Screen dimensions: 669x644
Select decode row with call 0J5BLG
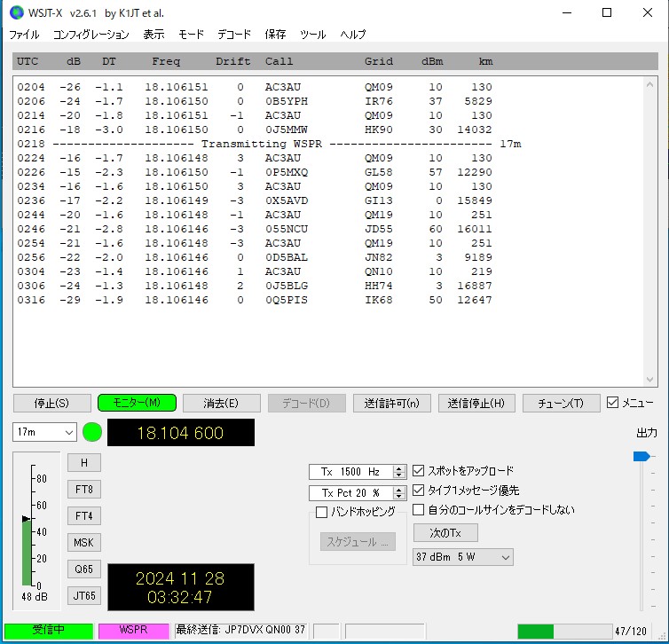pos(255,286)
